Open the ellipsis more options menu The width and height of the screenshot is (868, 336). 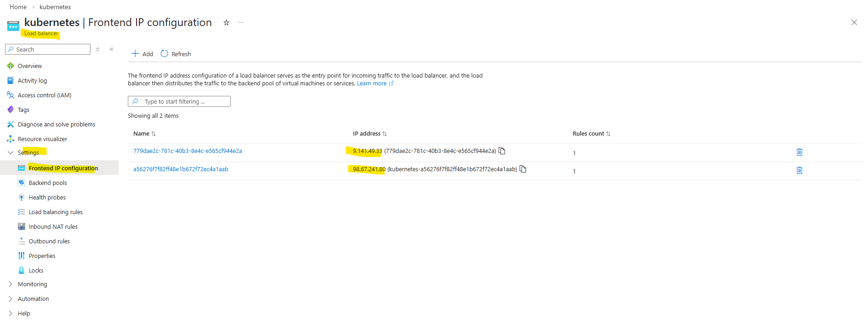[241, 22]
